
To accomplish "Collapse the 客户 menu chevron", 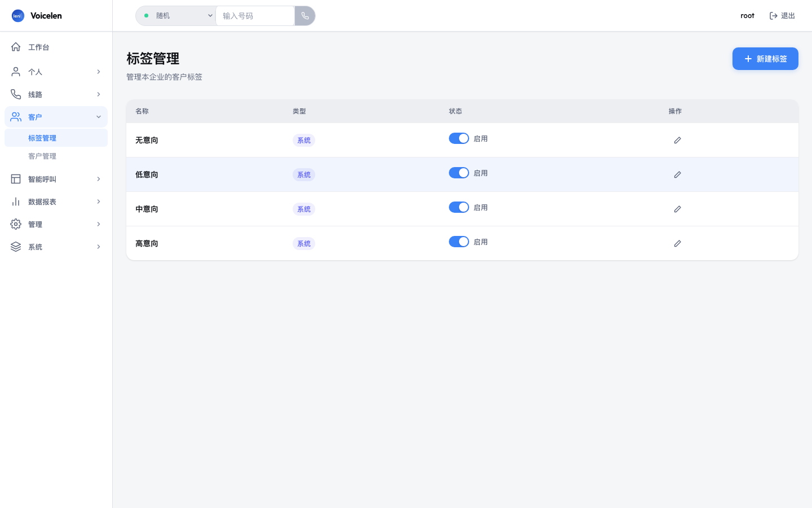I will 98,117.
